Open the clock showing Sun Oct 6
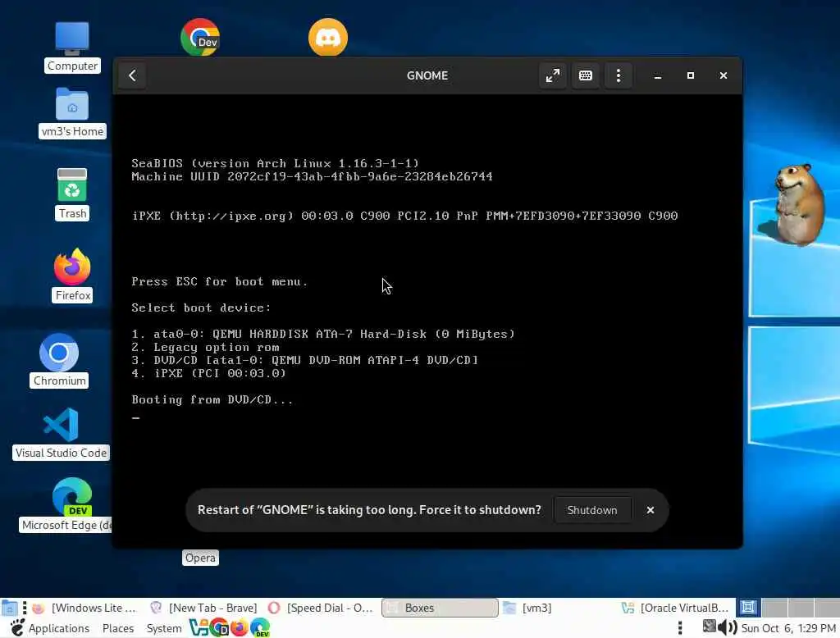Screen dimensions: 840x638 788,628
